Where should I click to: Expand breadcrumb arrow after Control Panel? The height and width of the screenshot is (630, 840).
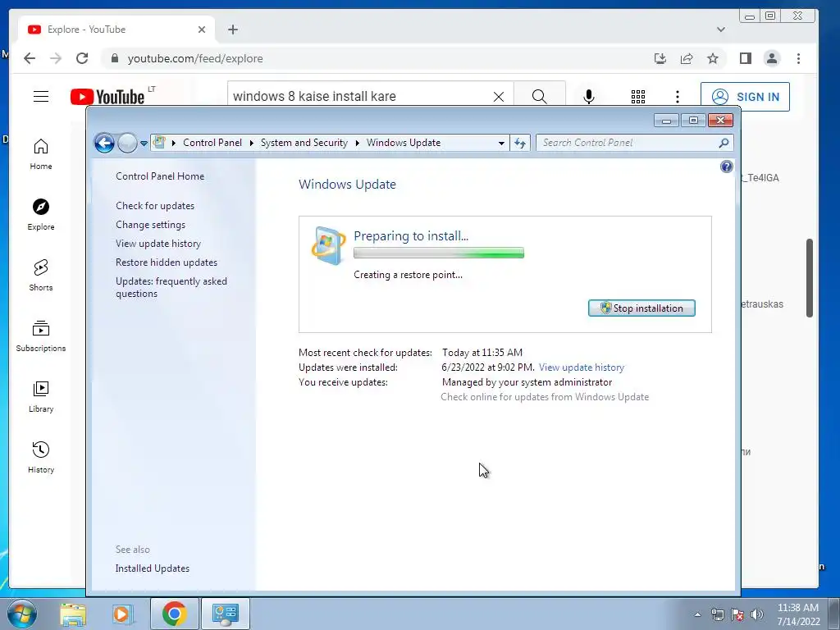pyautogui.click(x=251, y=143)
